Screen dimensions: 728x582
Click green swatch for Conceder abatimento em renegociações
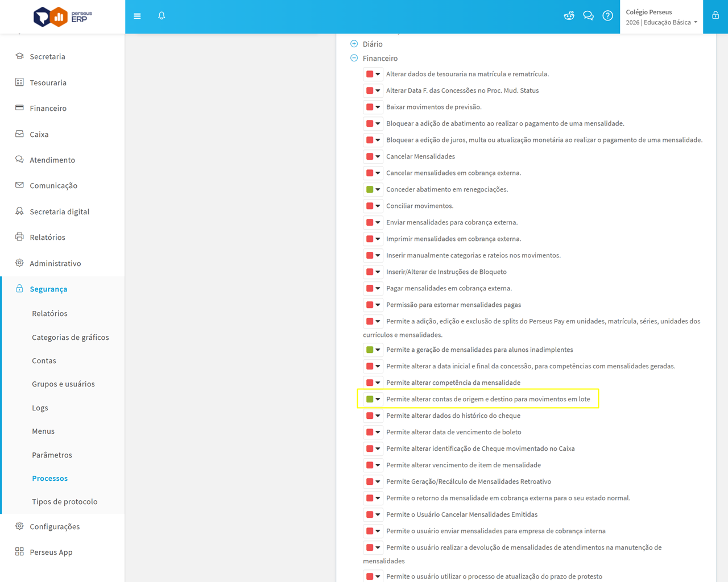(370, 189)
